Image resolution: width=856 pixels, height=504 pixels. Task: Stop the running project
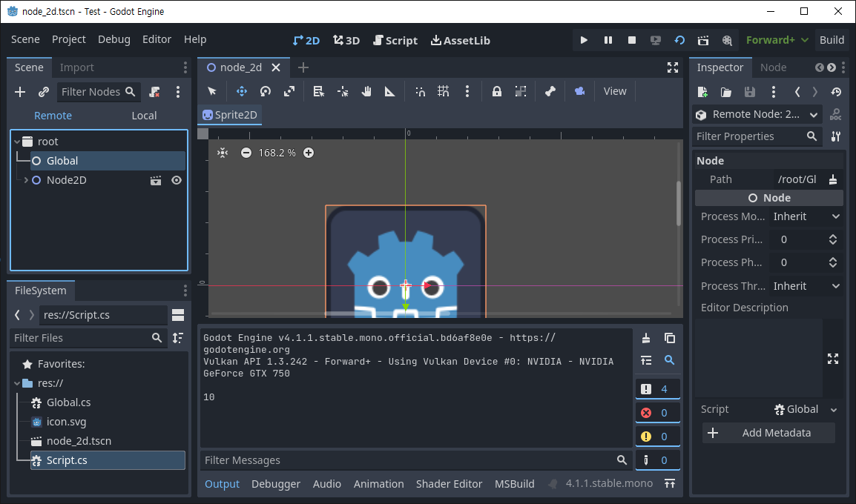click(632, 40)
